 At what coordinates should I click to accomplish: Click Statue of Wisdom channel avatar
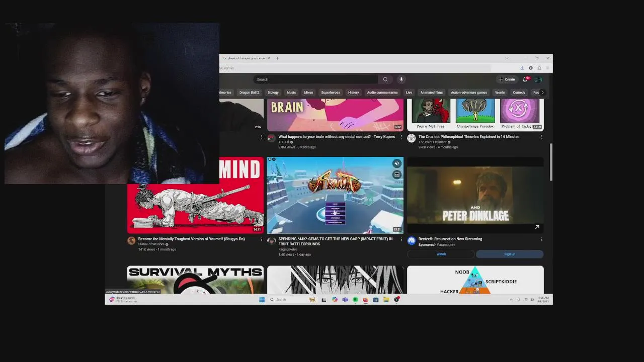131,241
